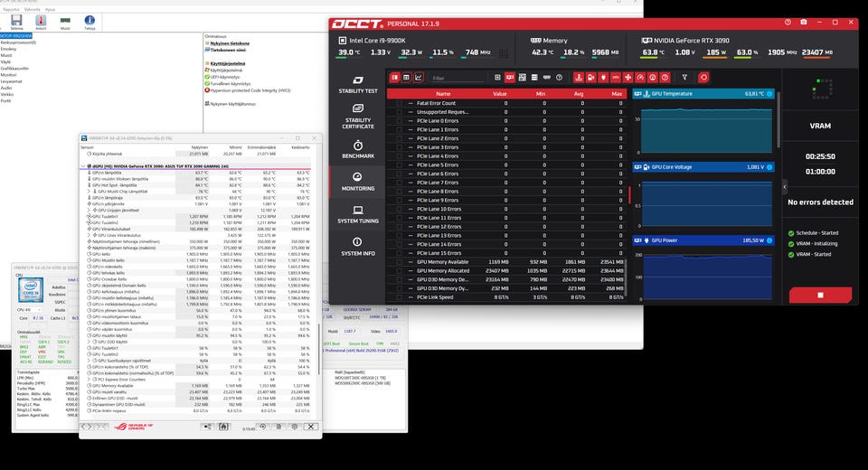Check the GPU Memory Available row checkbox

pyautogui.click(x=399, y=262)
